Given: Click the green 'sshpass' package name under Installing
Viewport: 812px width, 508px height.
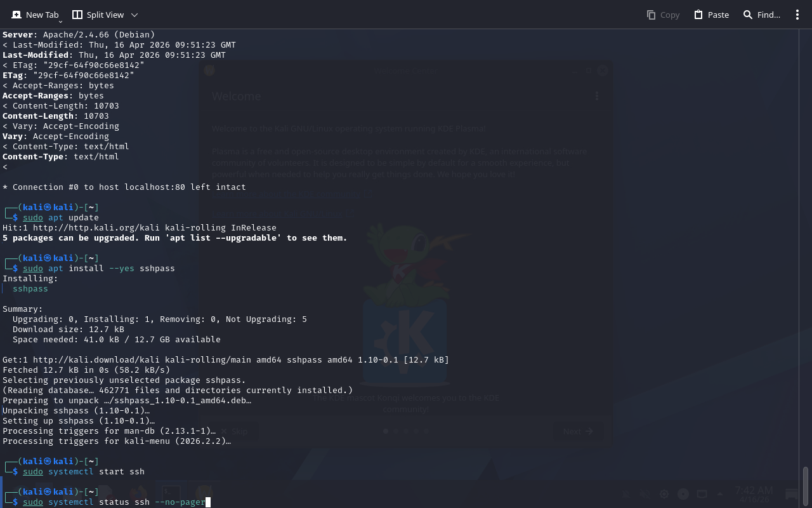Looking at the screenshot, I should click(x=30, y=289).
